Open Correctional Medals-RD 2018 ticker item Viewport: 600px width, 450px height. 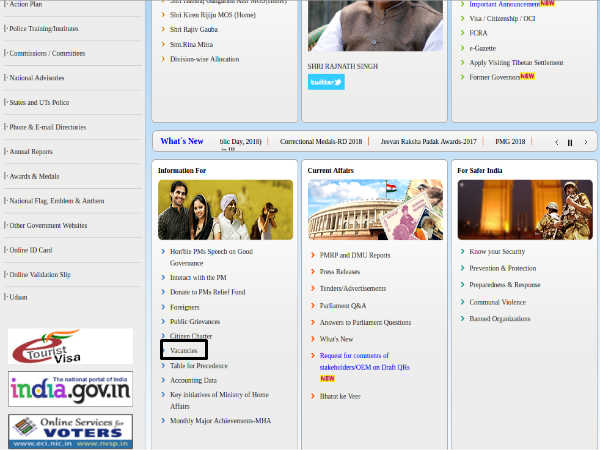pyautogui.click(x=321, y=142)
